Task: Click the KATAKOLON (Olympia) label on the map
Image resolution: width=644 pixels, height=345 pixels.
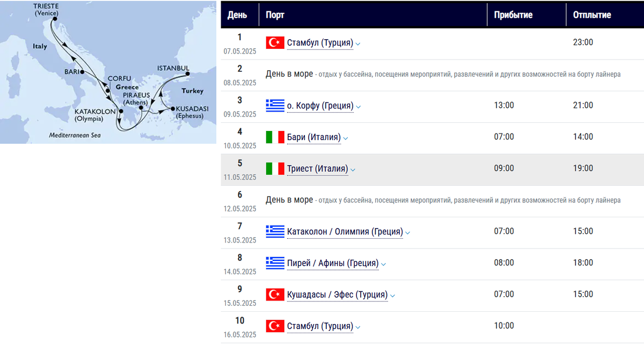Action: [94, 114]
